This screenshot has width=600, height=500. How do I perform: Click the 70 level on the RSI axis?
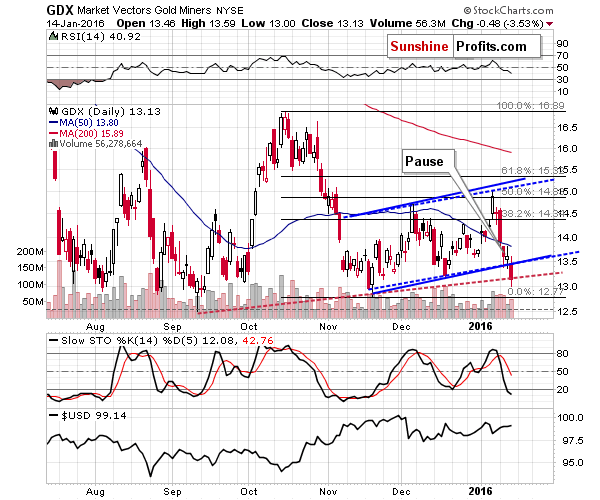pos(562,56)
